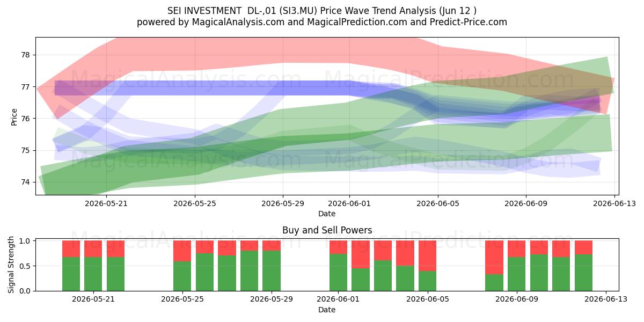
Task: Click the green buy bar at 2026-05-21
Action: [93, 274]
